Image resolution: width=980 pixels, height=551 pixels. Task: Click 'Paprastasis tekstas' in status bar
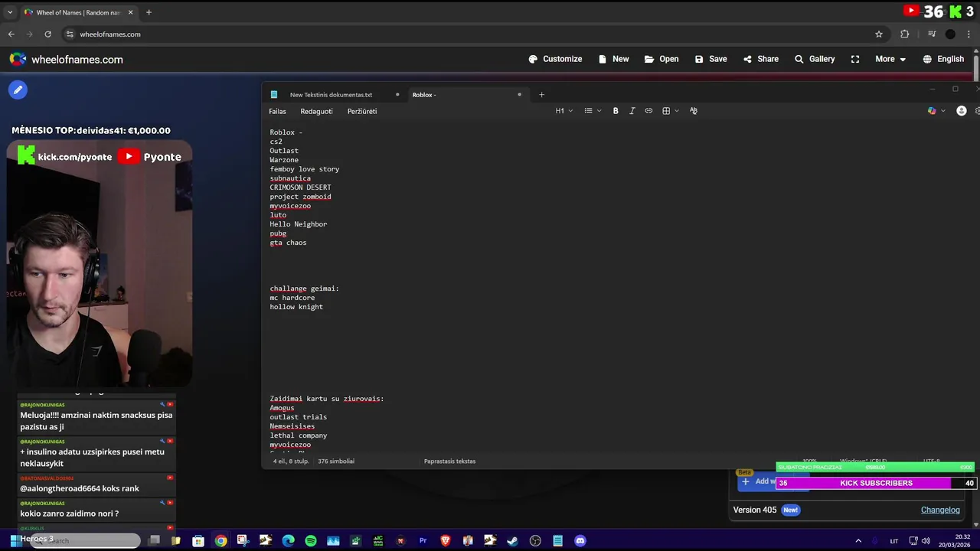pyautogui.click(x=449, y=461)
